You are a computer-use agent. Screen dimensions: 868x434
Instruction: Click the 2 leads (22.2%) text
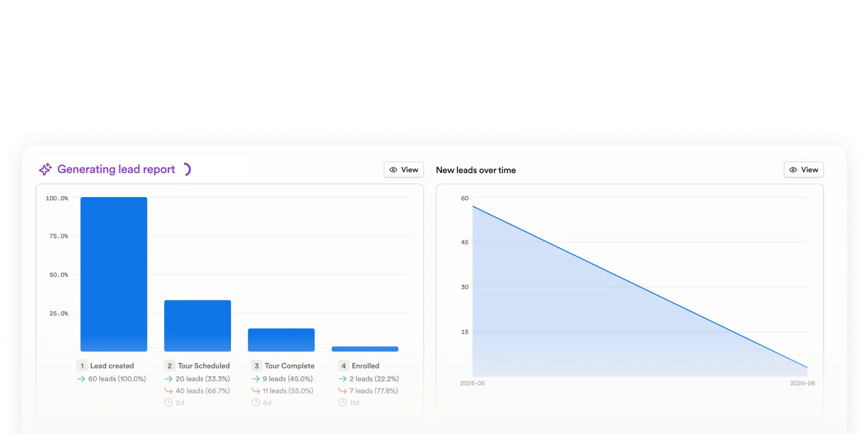pos(374,379)
